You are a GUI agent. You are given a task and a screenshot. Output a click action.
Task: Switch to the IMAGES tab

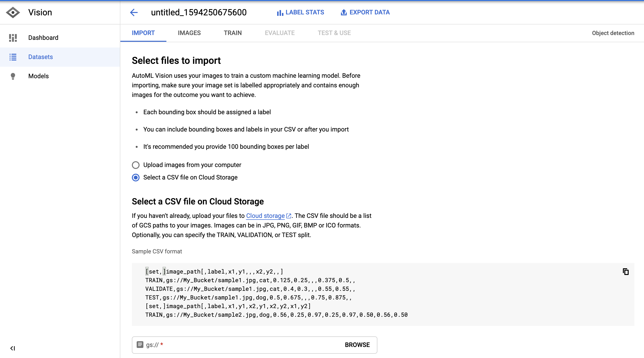pos(189,33)
